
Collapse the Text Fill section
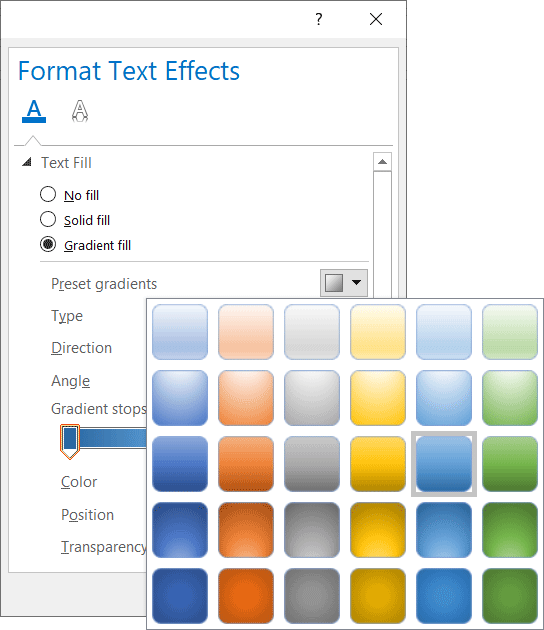(x=27, y=162)
